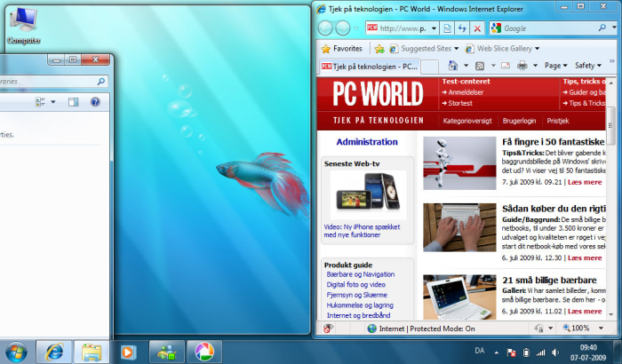Open Bærbare og Navigation link
The image size is (622, 364).
click(360, 274)
